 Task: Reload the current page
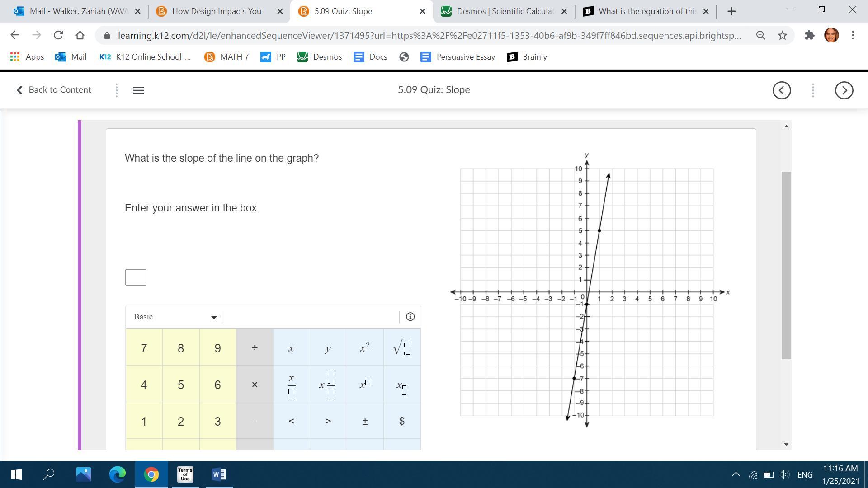[x=58, y=35]
